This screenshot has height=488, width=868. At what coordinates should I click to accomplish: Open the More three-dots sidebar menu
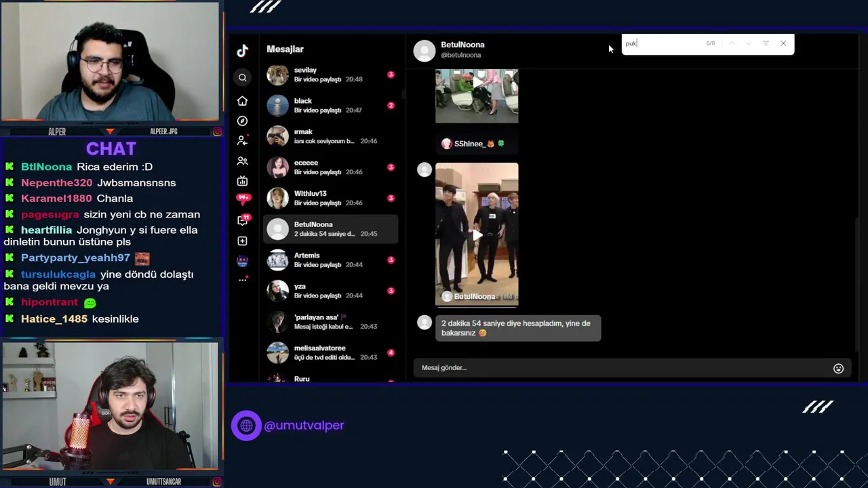tap(242, 279)
